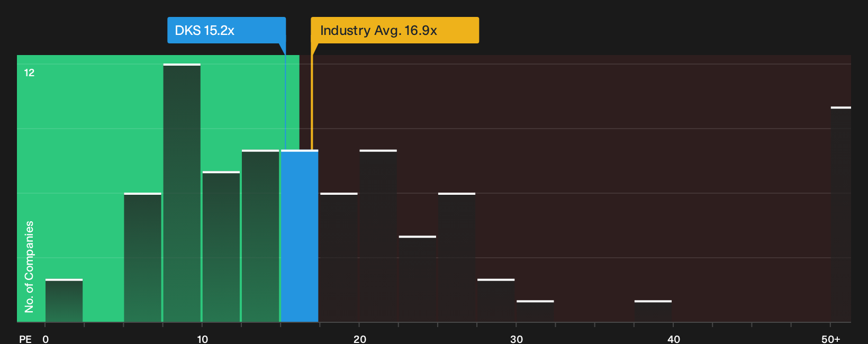
Task: Select the bar starting at PE 20
Action: 378,236
